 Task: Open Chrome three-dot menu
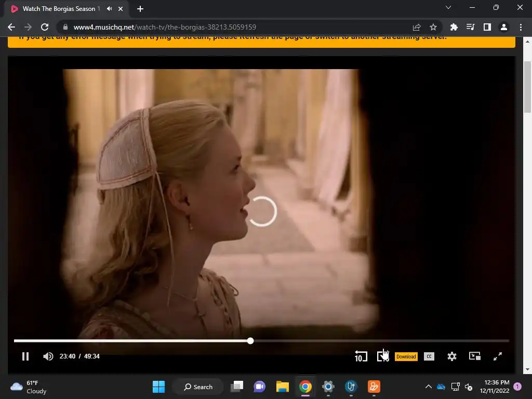[521, 27]
